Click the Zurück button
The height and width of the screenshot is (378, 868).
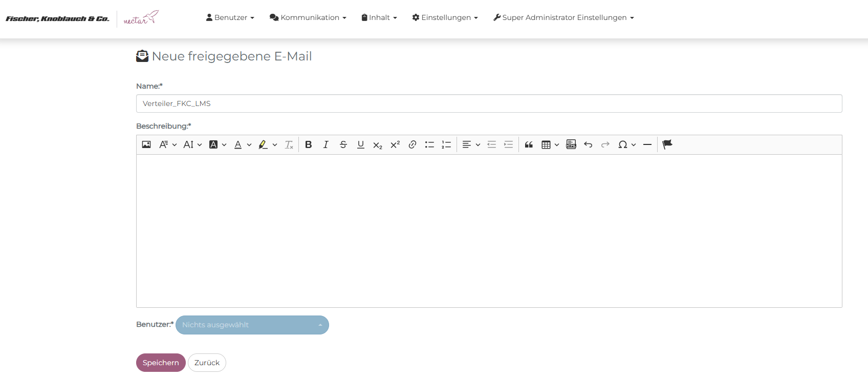[207, 363]
